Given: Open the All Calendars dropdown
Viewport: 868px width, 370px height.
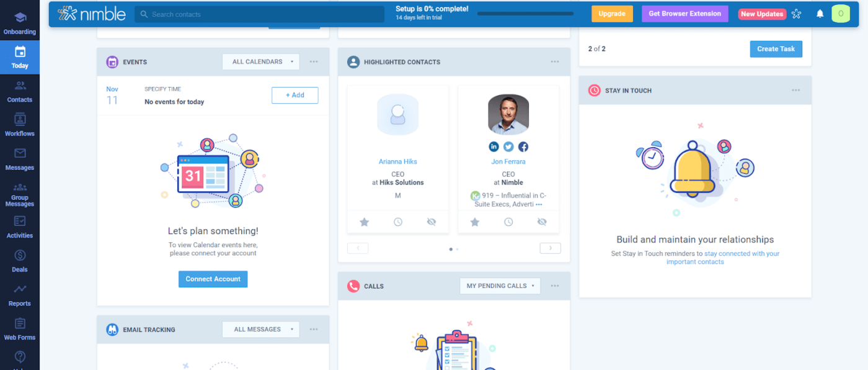Looking at the screenshot, I should click(261, 62).
